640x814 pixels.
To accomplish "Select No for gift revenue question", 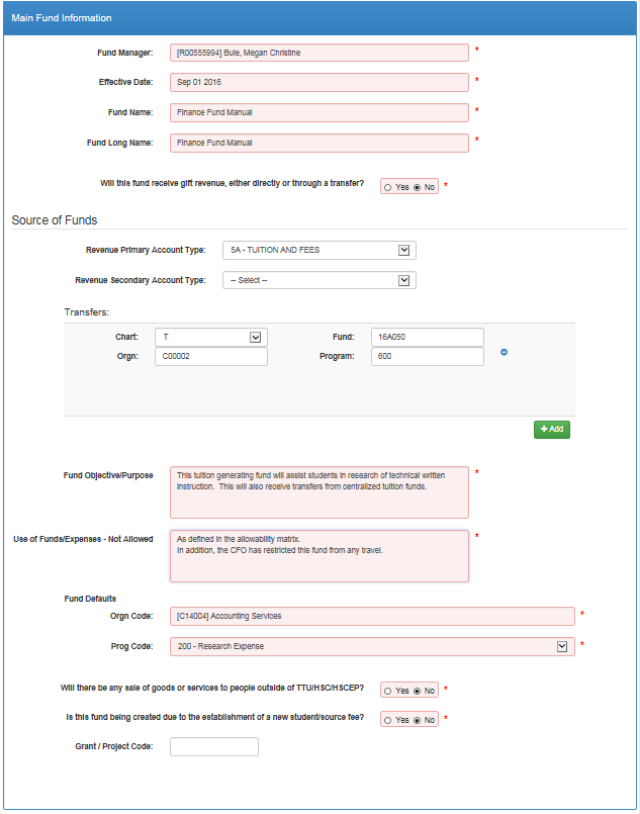I will 417,187.
